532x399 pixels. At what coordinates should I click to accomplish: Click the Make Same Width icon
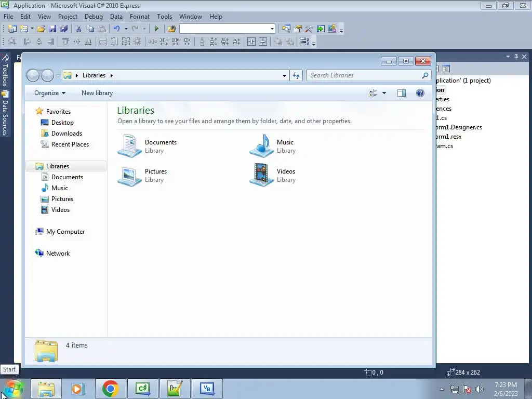coord(102,42)
